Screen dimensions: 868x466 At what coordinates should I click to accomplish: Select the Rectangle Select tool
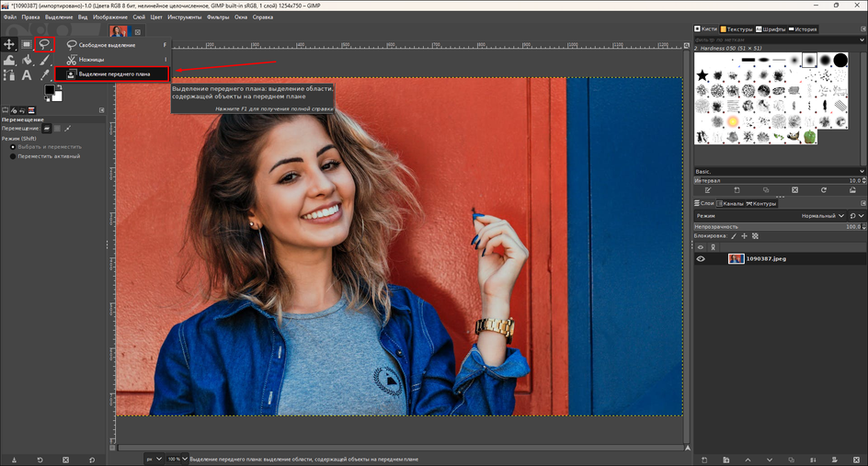pyautogui.click(x=27, y=44)
